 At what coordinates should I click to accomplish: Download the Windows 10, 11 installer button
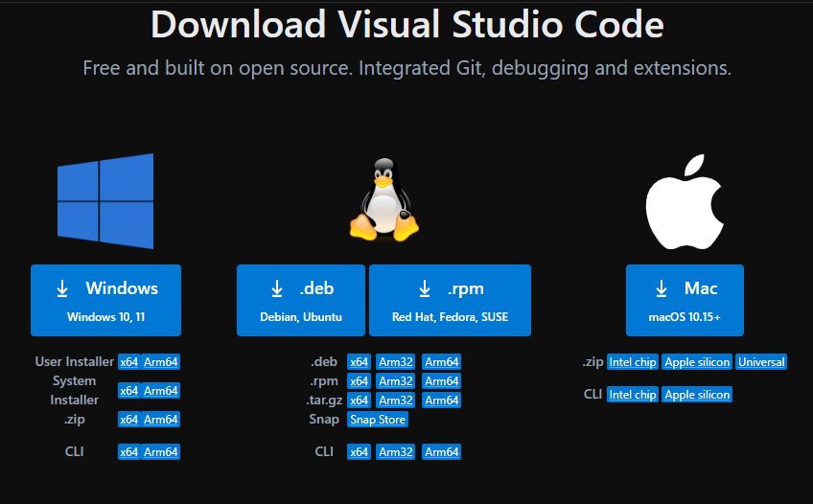tap(105, 301)
